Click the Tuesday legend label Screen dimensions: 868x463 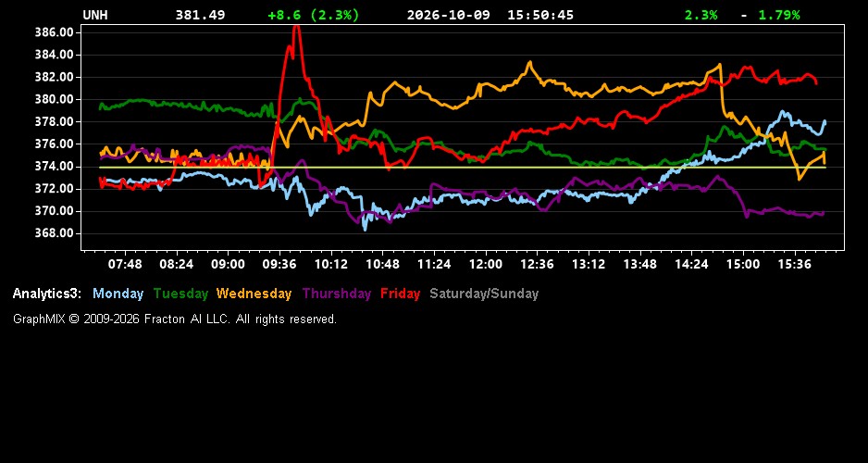pos(181,294)
